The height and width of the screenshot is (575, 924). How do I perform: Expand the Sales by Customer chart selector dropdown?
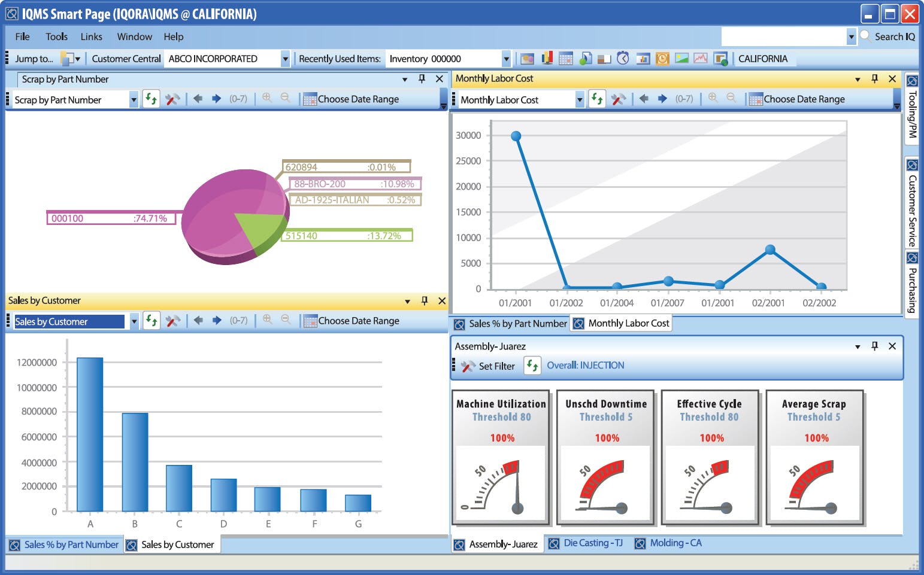tap(134, 322)
